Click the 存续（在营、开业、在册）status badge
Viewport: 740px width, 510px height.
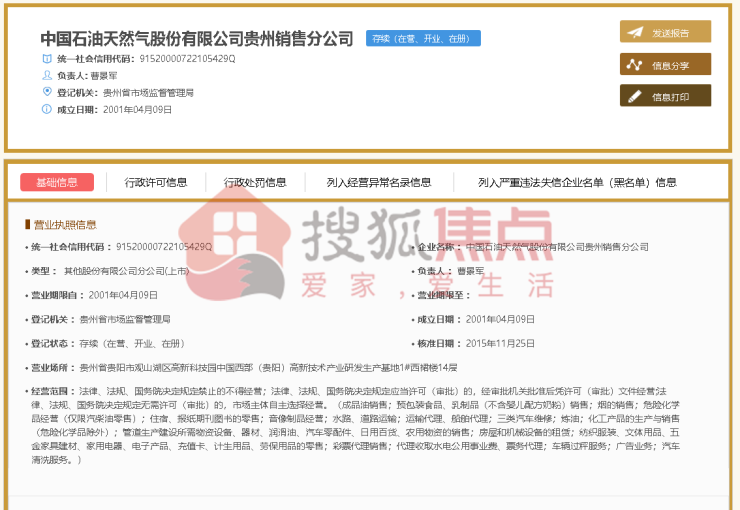[x=423, y=38]
